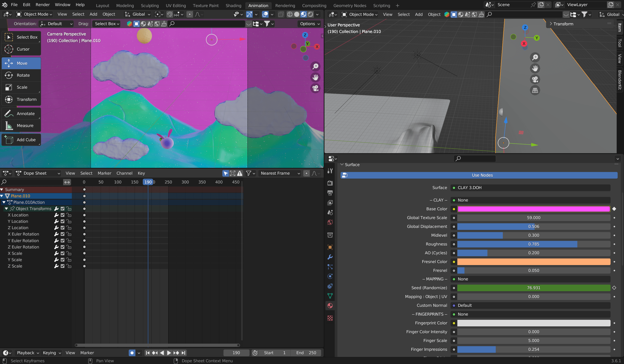Click the Add Cube button
Viewport: 624px width, 364px height.
(21, 139)
